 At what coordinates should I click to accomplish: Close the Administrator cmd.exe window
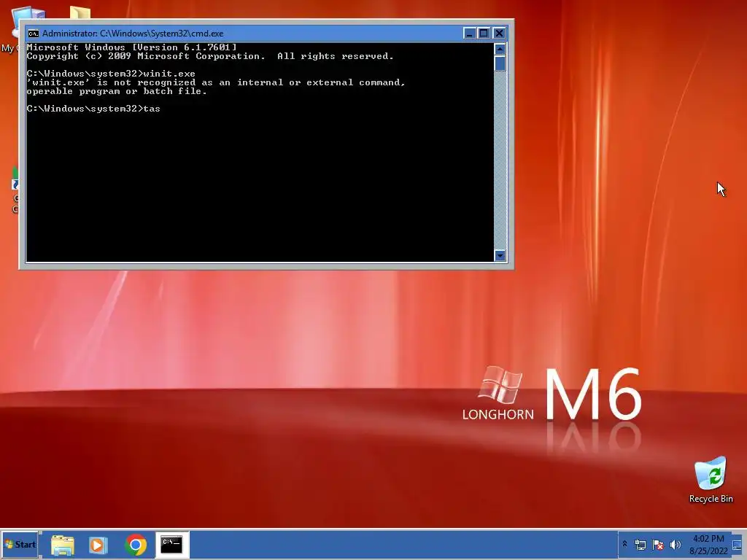[x=499, y=34]
